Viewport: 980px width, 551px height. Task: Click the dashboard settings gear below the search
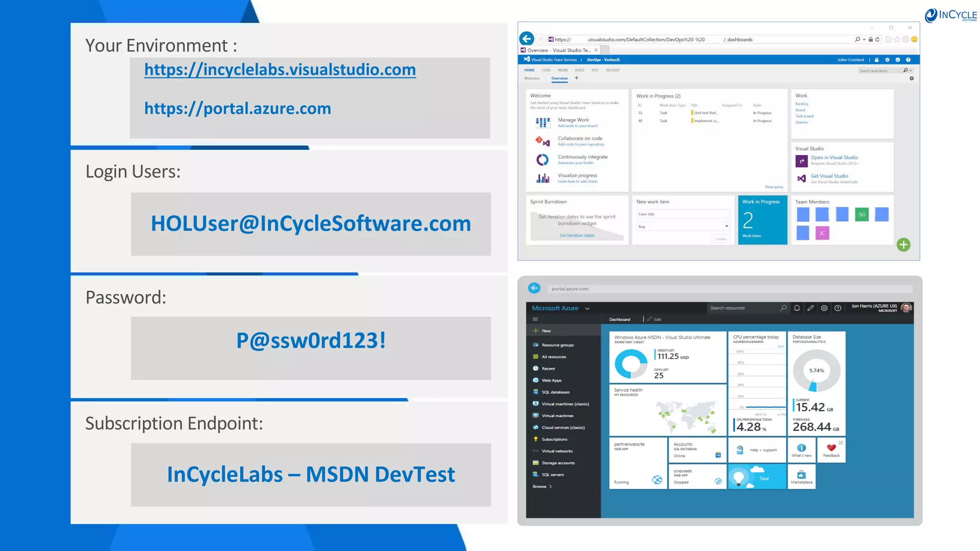coord(912,78)
